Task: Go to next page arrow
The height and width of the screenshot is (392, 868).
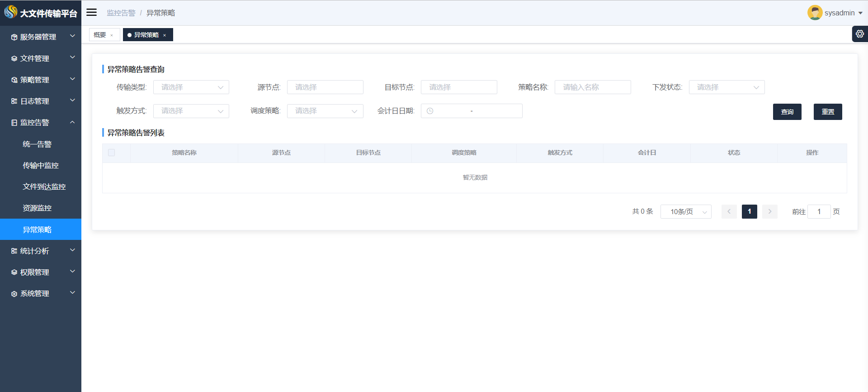Action: tap(769, 211)
